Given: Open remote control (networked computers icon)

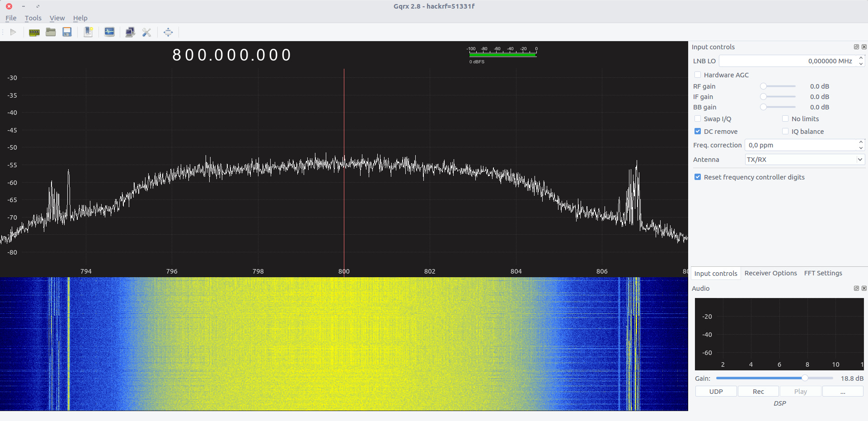Looking at the screenshot, I should 130,32.
